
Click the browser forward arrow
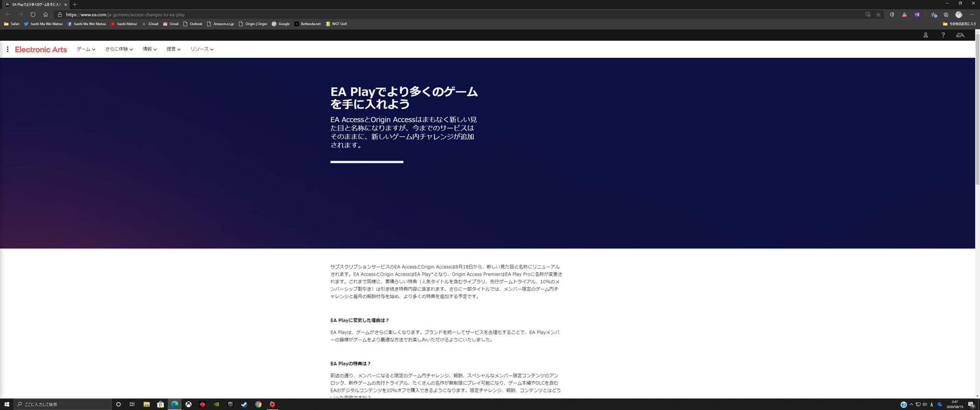point(21,14)
